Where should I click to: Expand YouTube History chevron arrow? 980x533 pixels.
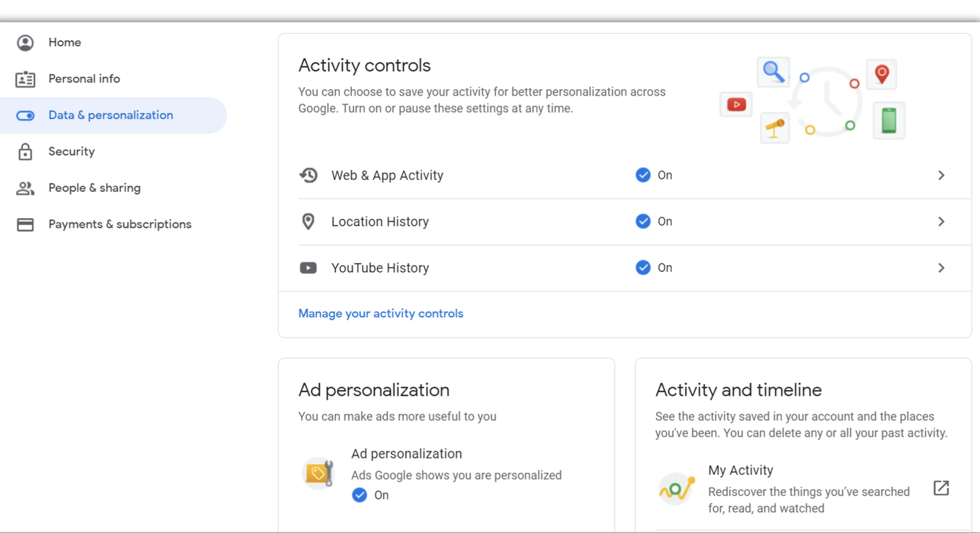tap(941, 268)
